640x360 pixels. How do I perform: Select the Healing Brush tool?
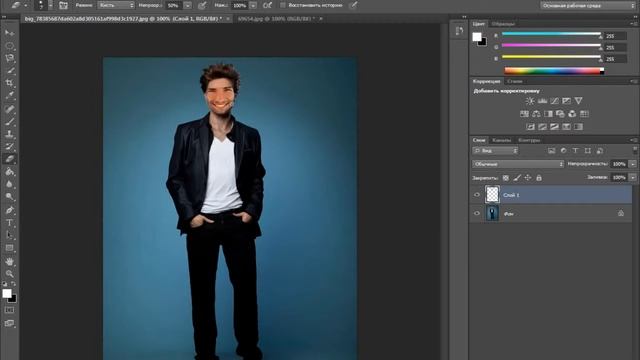click(9, 109)
